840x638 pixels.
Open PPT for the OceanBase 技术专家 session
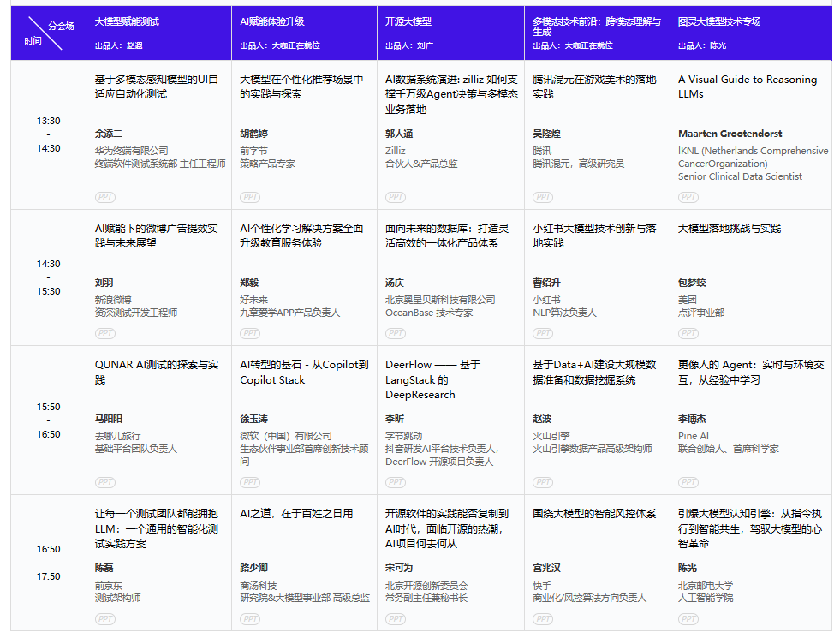pos(396,333)
